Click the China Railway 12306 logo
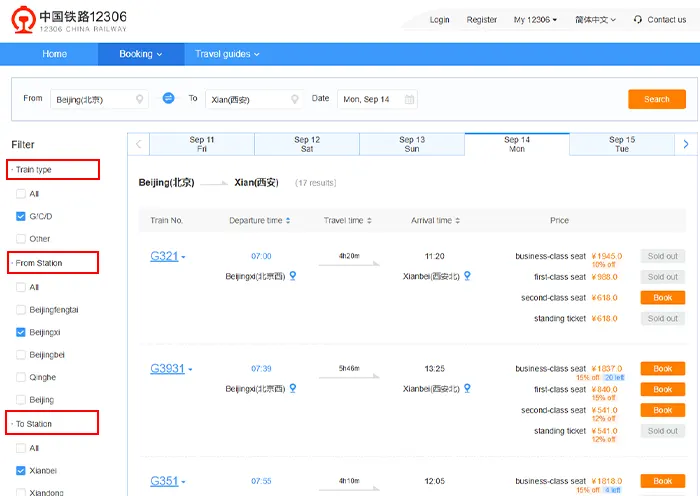This screenshot has height=496, width=700. (x=69, y=20)
